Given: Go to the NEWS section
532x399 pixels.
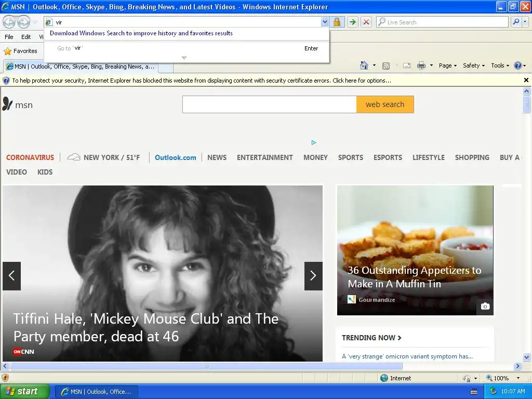Looking at the screenshot, I should click(x=217, y=157).
